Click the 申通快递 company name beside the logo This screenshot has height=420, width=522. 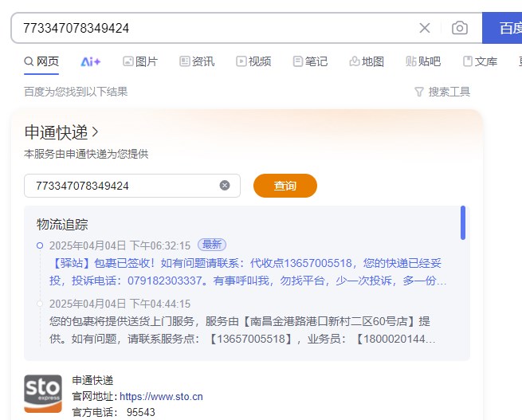point(93,380)
